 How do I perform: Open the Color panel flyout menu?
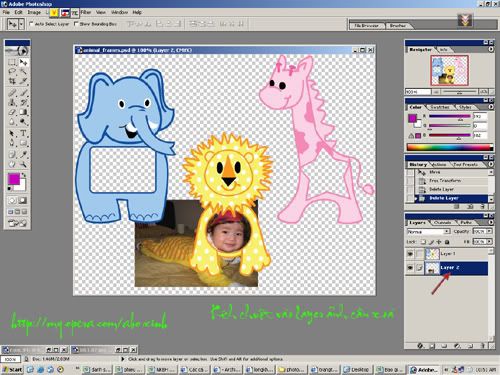point(491,107)
